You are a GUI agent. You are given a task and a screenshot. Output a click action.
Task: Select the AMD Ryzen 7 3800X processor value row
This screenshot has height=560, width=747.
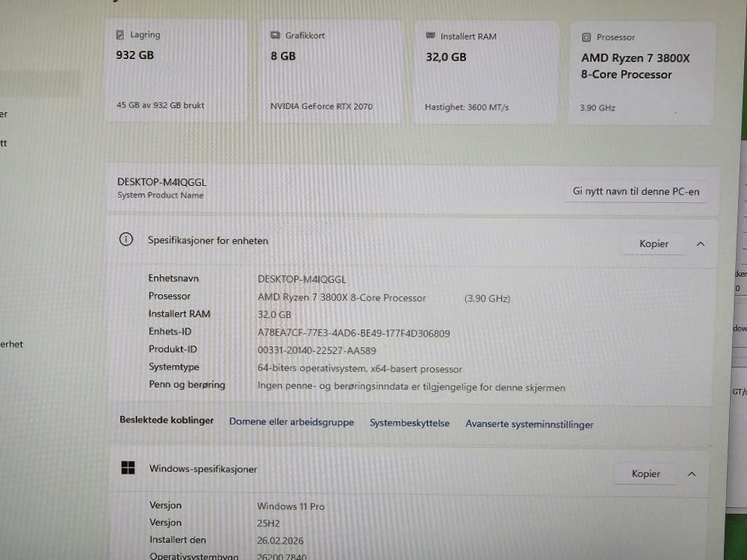pyautogui.click(x=342, y=298)
